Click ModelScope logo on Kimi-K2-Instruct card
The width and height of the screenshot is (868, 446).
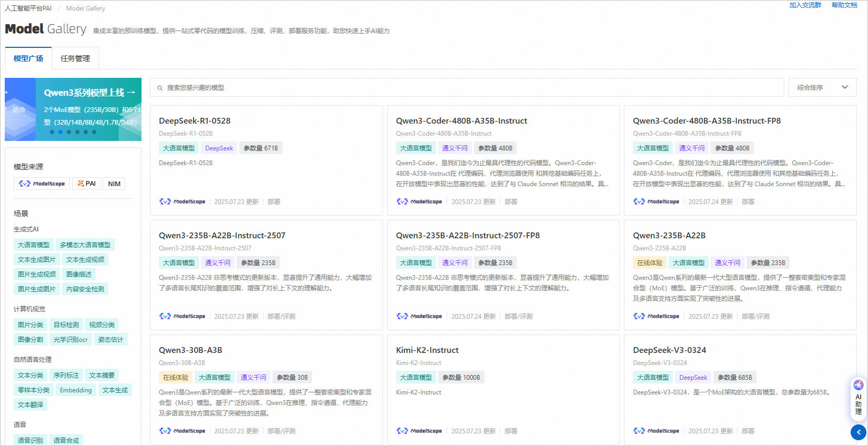(419, 431)
